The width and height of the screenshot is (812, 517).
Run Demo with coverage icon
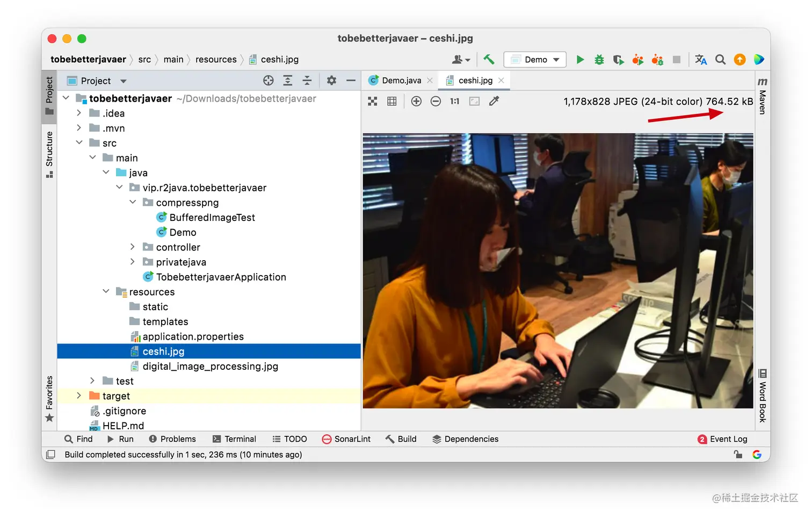pos(619,60)
